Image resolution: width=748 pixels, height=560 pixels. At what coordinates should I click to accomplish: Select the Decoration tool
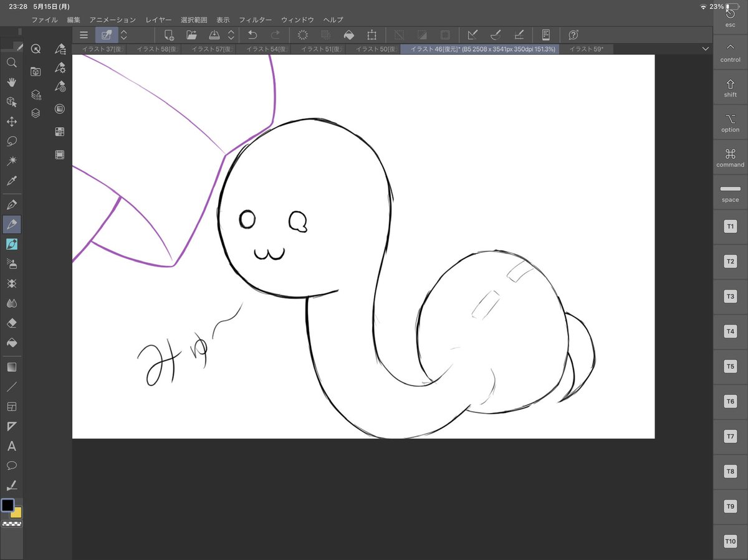point(11,284)
